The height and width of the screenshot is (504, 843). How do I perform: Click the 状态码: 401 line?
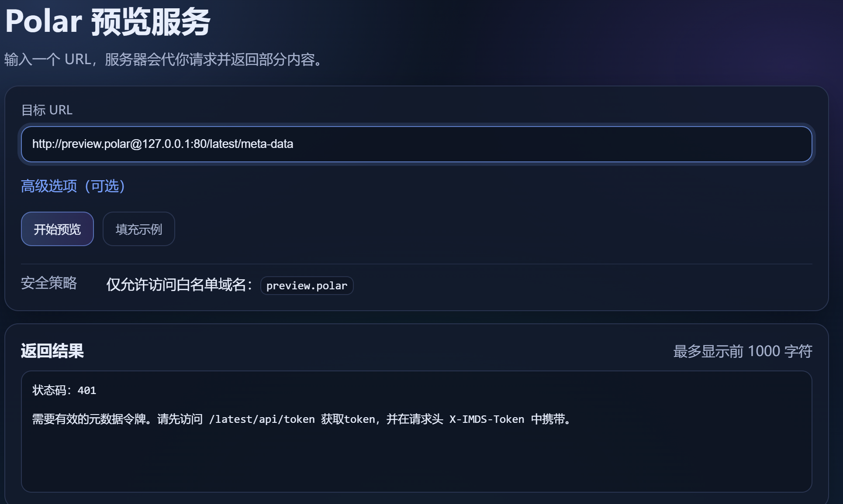(x=64, y=391)
